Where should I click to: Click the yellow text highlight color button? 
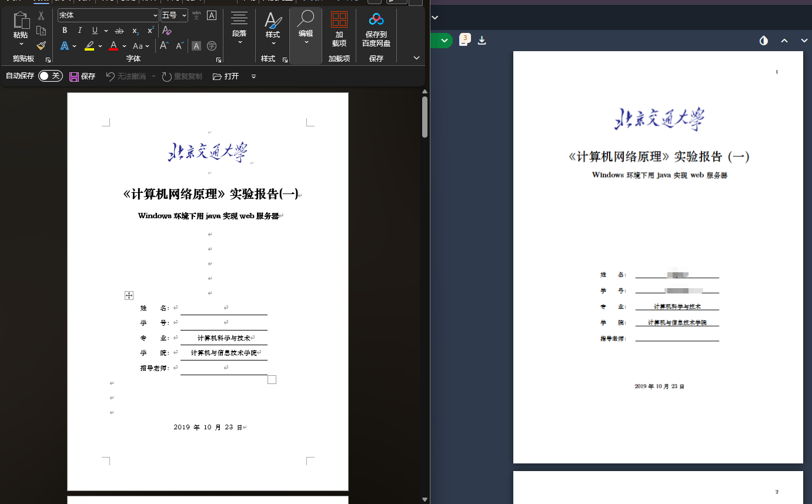(89, 46)
